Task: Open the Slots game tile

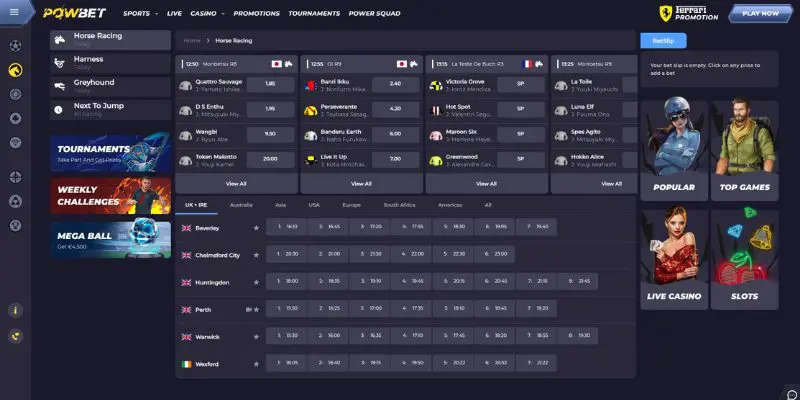Action: point(745,260)
